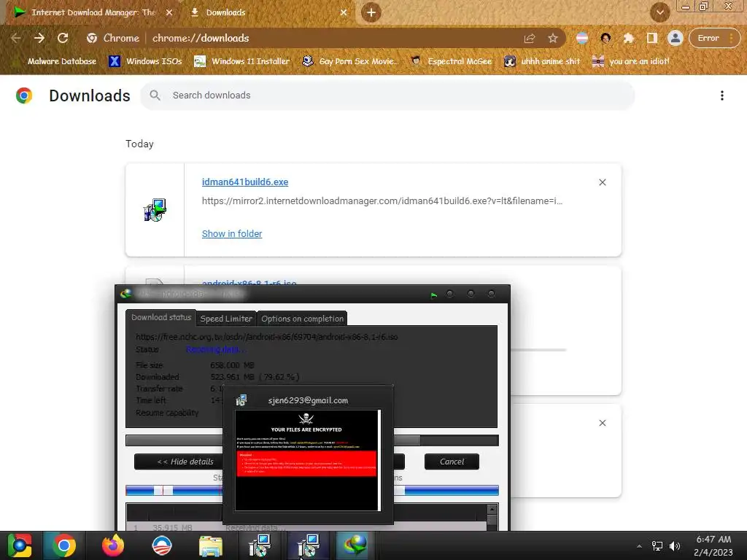Viewport: 747px width, 560px height.
Task: Hide details in the IDM download dialog
Action: 179,462
